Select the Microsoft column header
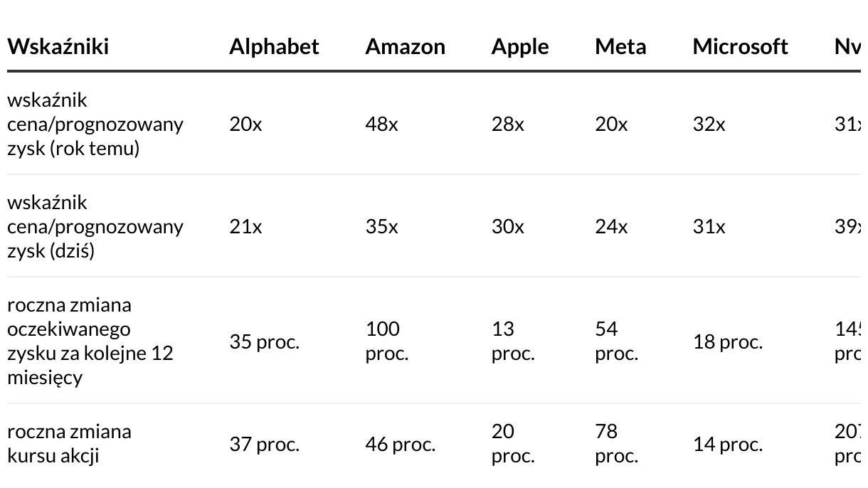This screenshot has width=868, height=488. (740, 47)
